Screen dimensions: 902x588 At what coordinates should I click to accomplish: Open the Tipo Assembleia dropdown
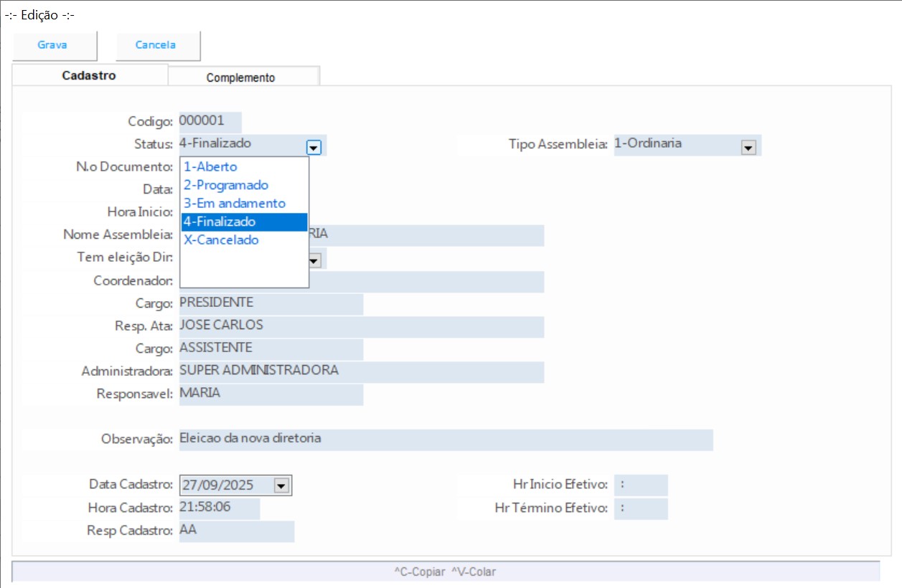[x=748, y=146]
